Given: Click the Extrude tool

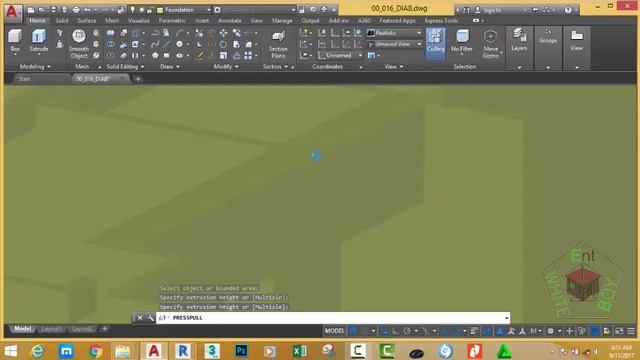Looking at the screenshot, I should (39, 41).
